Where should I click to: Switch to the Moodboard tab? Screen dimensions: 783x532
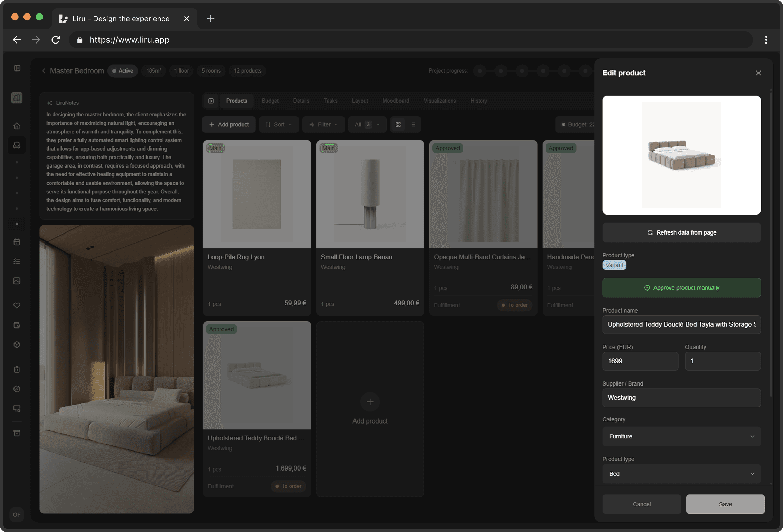(x=396, y=101)
